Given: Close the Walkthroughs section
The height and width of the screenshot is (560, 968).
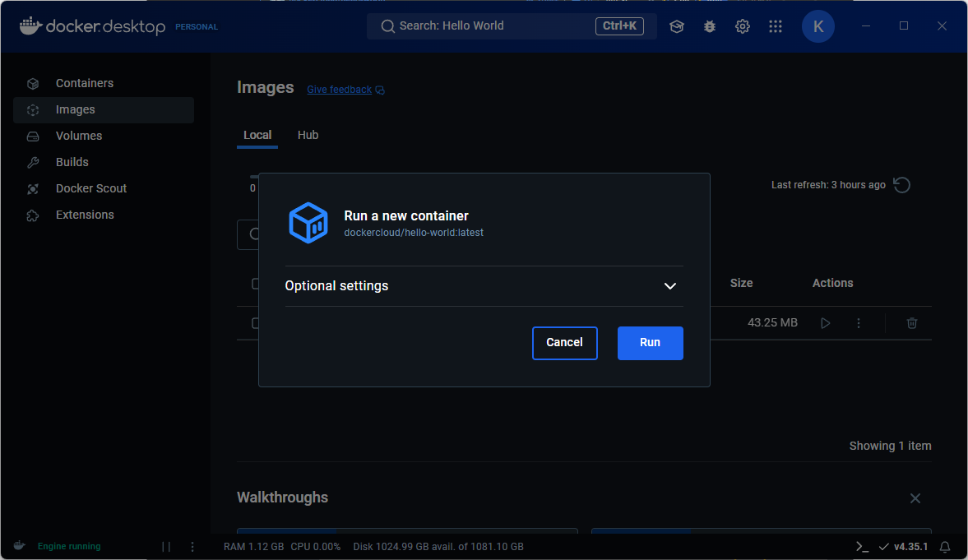Looking at the screenshot, I should tap(915, 498).
